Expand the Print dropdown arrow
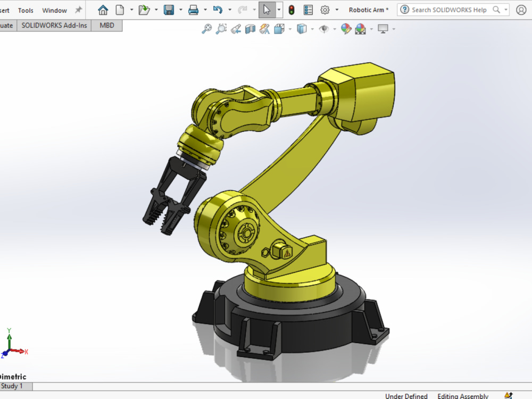532x399 pixels. coord(205,10)
